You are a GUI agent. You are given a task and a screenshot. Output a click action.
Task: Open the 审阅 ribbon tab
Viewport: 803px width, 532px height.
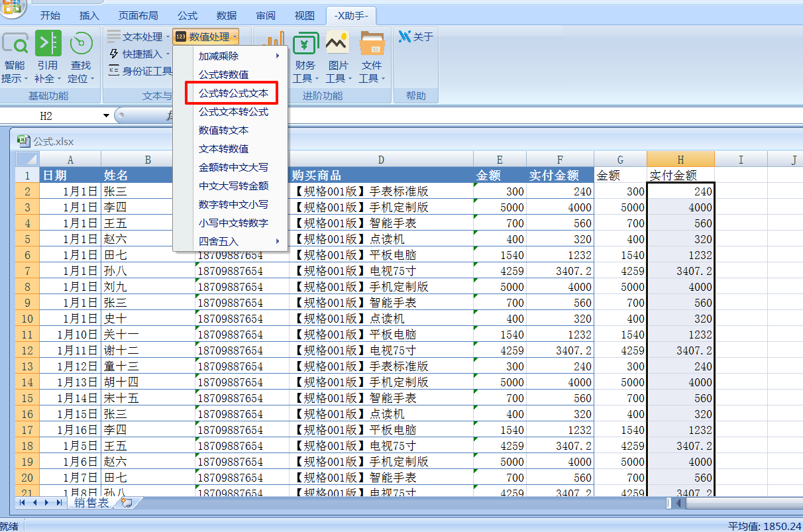pyautogui.click(x=266, y=16)
